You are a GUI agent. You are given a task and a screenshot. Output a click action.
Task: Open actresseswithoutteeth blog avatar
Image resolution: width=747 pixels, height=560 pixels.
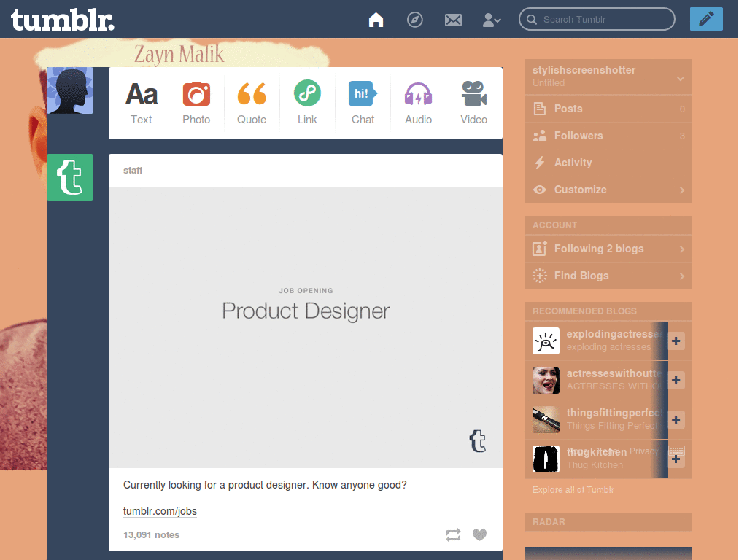[x=546, y=381]
